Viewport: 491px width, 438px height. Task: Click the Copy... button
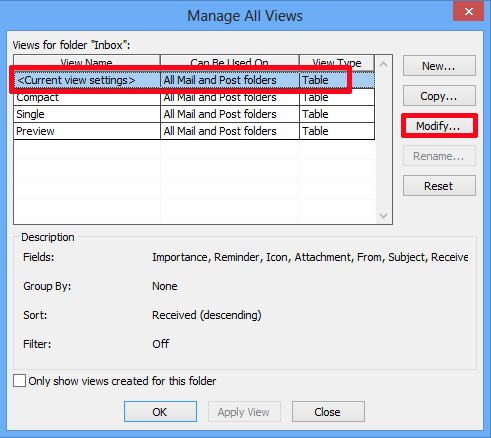coord(439,96)
